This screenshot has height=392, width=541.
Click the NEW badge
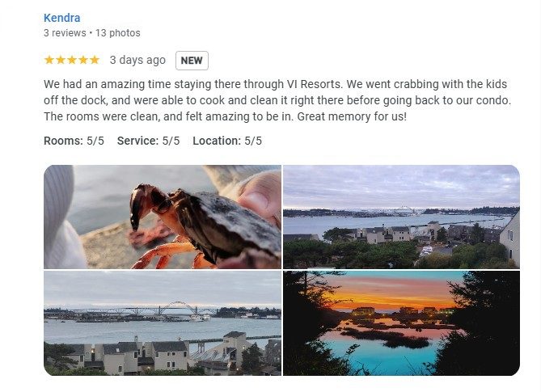point(192,61)
